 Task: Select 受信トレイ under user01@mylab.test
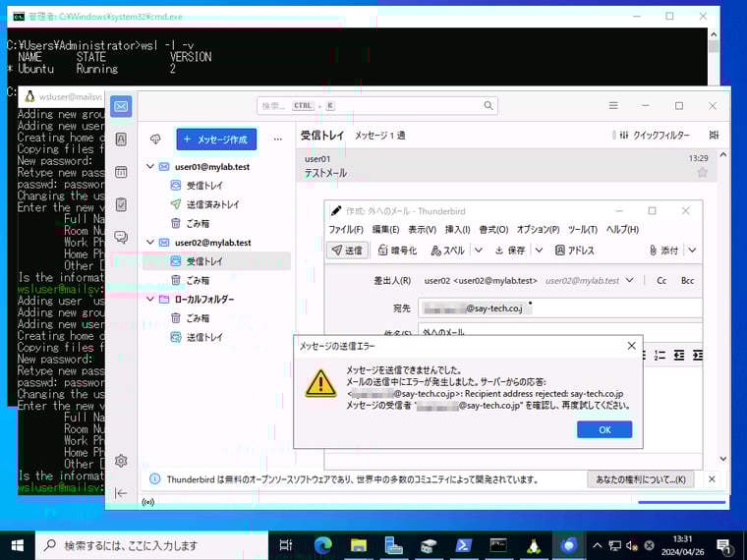click(x=217, y=186)
